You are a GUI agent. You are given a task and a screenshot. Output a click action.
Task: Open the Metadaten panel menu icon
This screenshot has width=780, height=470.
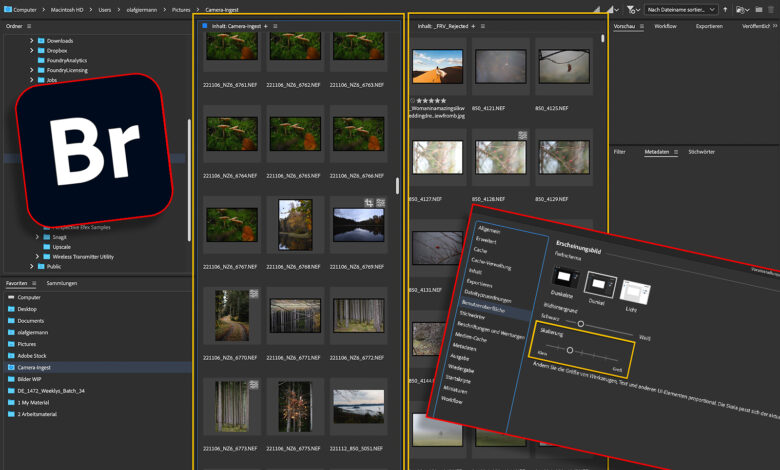(x=676, y=151)
